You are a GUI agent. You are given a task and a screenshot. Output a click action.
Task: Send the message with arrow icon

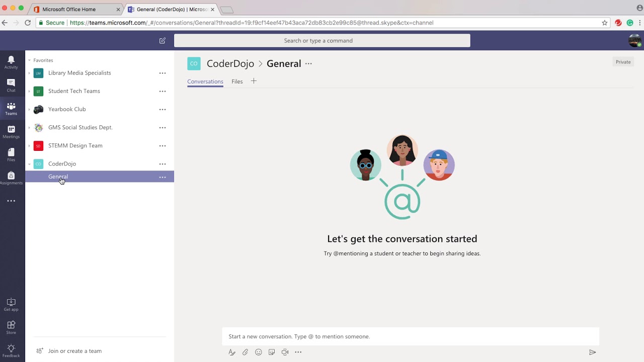(x=593, y=352)
